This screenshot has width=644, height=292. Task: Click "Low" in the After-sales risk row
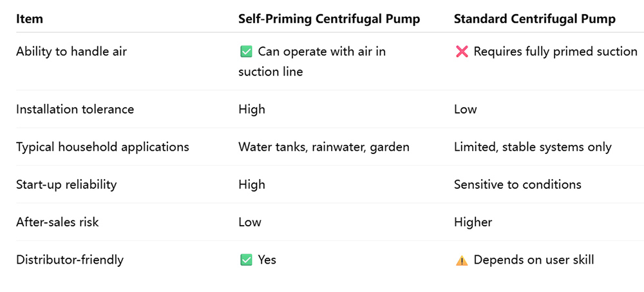pyautogui.click(x=249, y=222)
